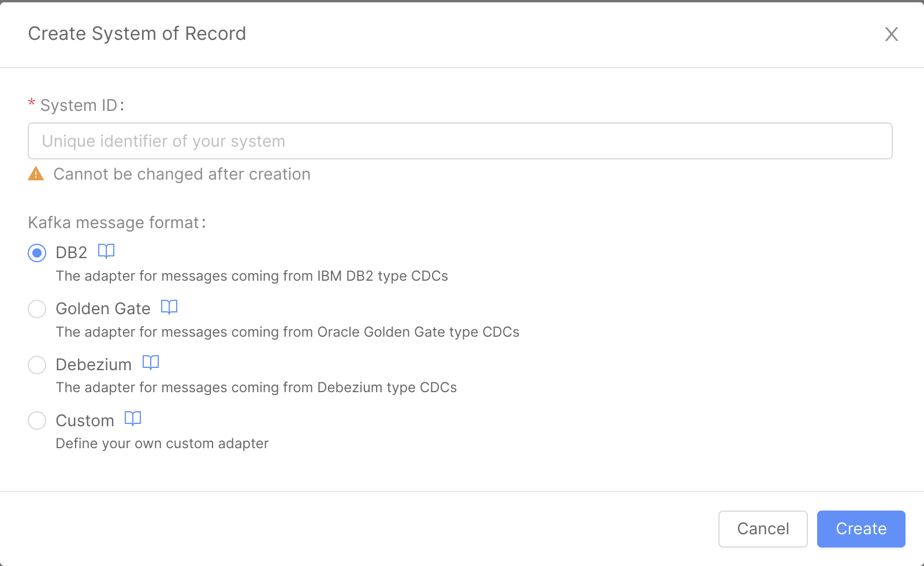The height and width of the screenshot is (566, 924).
Task: Open the Golden Gate documentation icon
Action: tap(169, 307)
